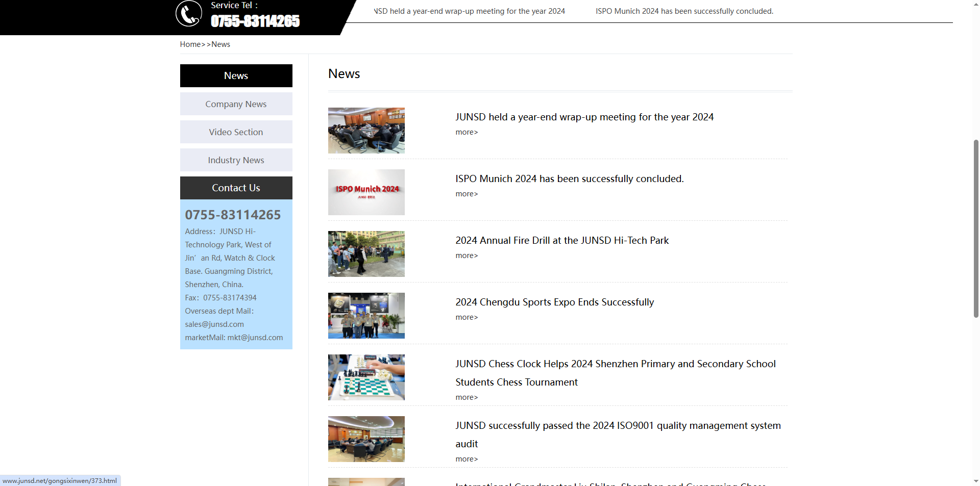Click the page's vertical scrollbar thumb
Viewport: 980px width, 486px height.
(x=976, y=228)
